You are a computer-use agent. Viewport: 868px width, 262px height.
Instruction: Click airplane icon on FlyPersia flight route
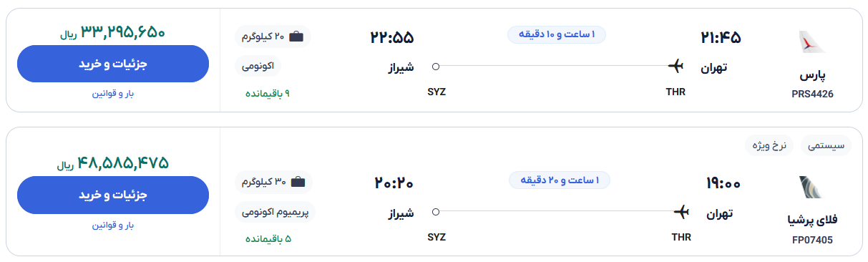[681, 212]
